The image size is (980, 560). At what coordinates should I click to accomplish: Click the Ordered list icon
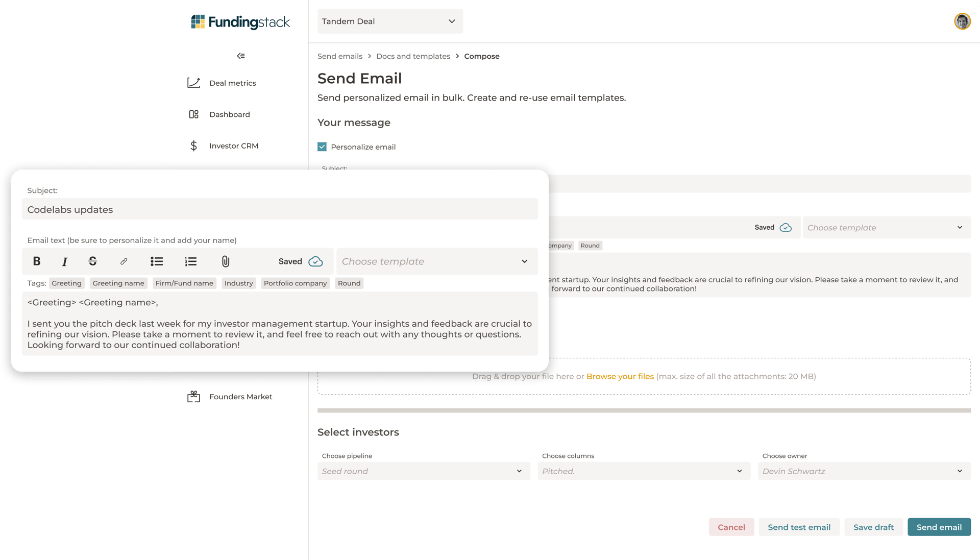click(191, 261)
